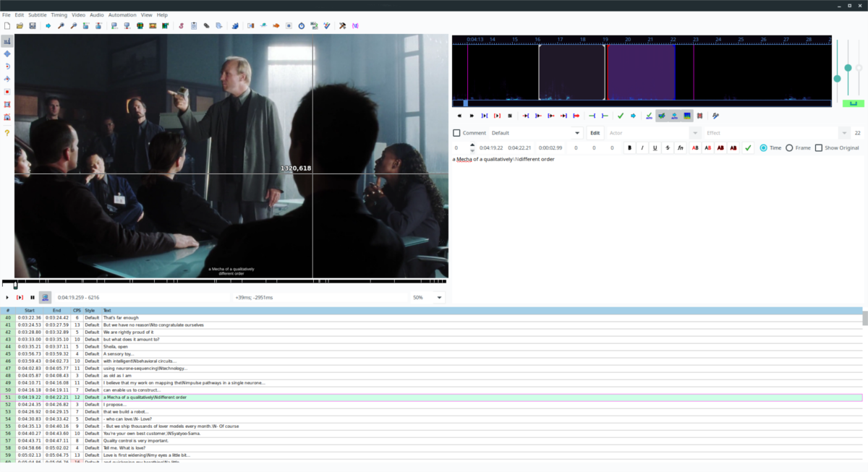Click the end time field 0:04:22.21

coord(519,148)
